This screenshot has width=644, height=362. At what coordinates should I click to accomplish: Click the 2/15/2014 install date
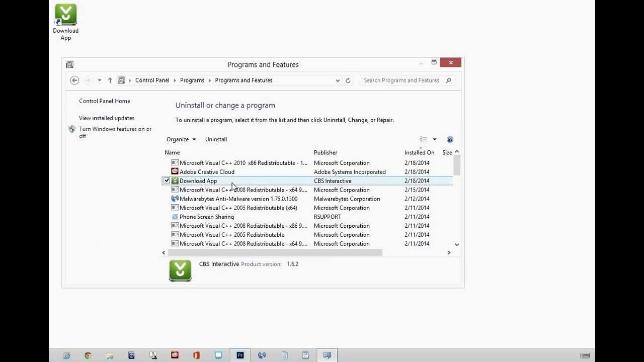coord(417,190)
